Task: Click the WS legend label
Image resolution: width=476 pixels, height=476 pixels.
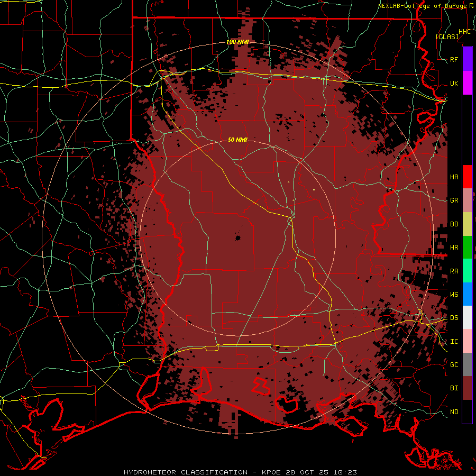Action: 454,295
